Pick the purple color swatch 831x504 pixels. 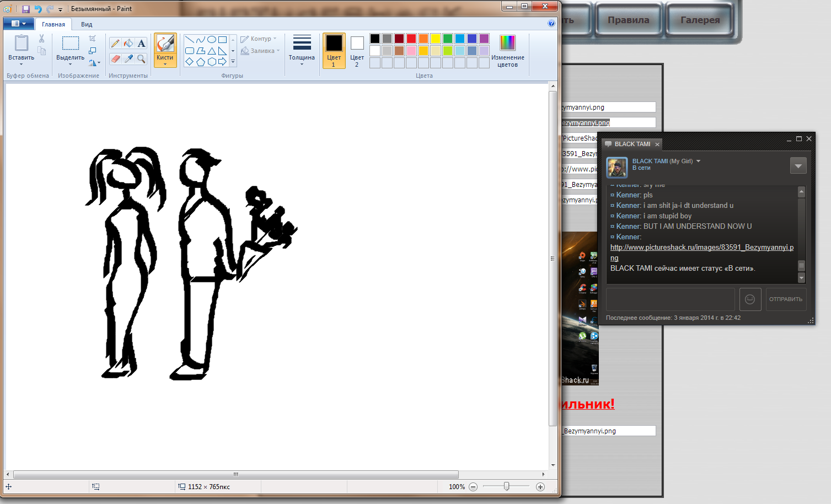pyautogui.click(x=484, y=39)
